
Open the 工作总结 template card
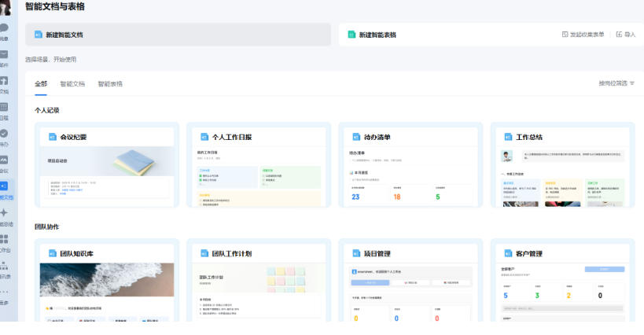[x=563, y=164]
